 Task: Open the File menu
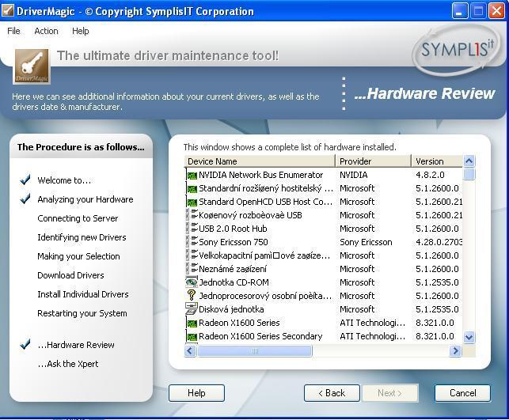[13, 31]
